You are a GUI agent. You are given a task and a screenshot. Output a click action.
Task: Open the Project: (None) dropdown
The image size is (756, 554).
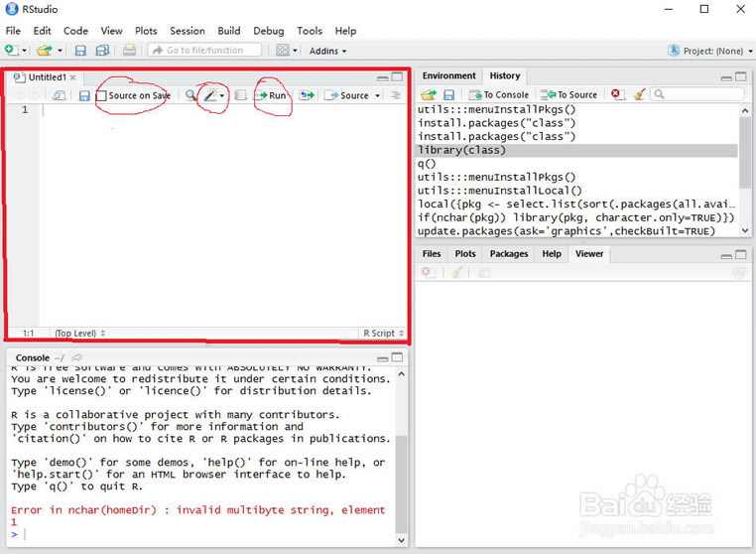click(x=710, y=51)
